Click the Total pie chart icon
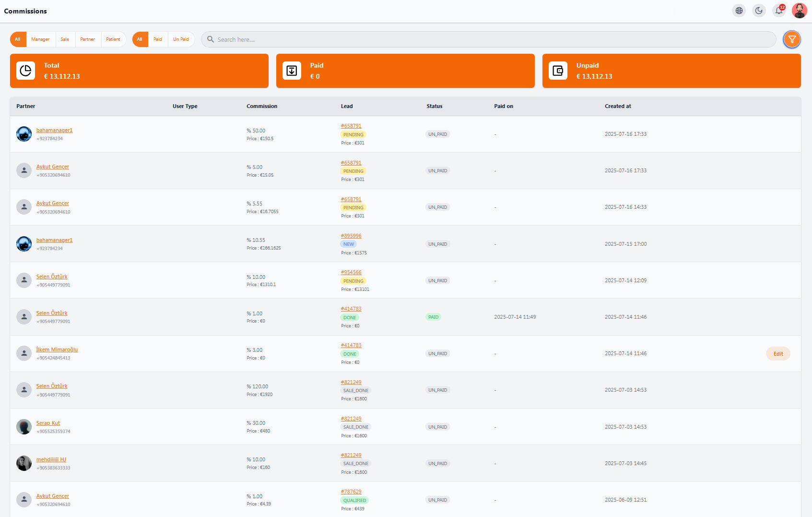 pyautogui.click(x=26, y=71)
